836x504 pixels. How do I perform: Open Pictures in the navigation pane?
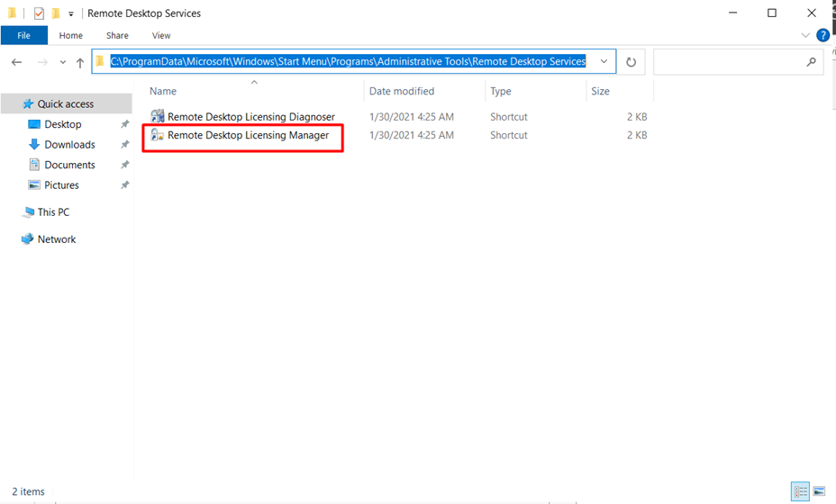pos(61,184)
